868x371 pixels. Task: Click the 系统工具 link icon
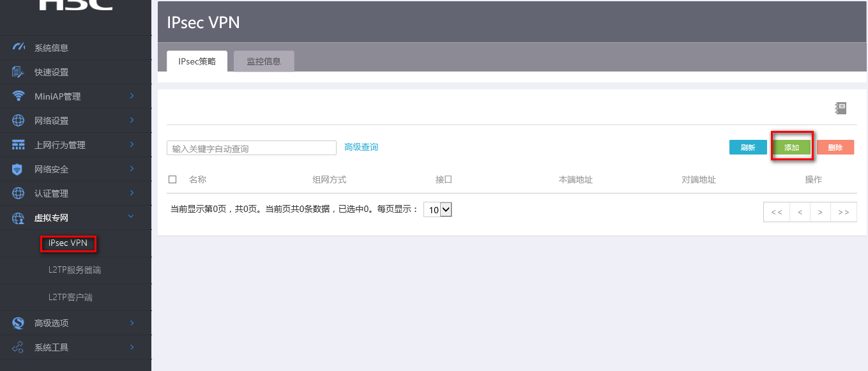tap(19, 347)
